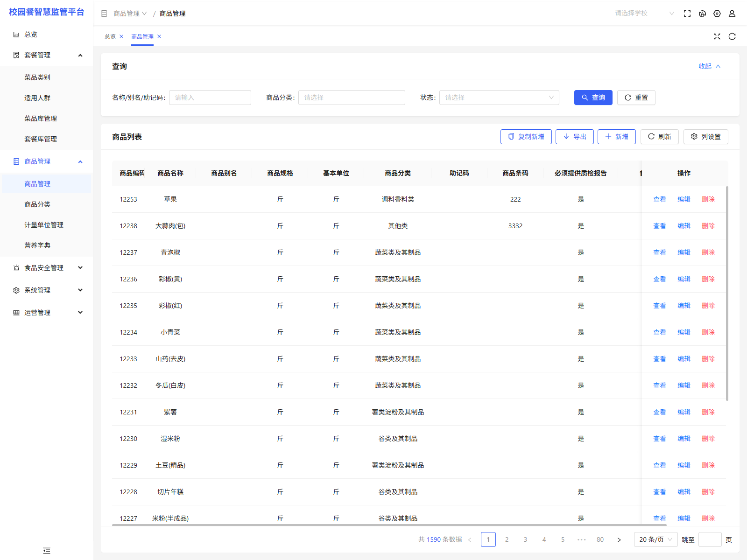
Task: Collapse sidebar using bottom menu fold icon
Action: click(x=47, y=551)
